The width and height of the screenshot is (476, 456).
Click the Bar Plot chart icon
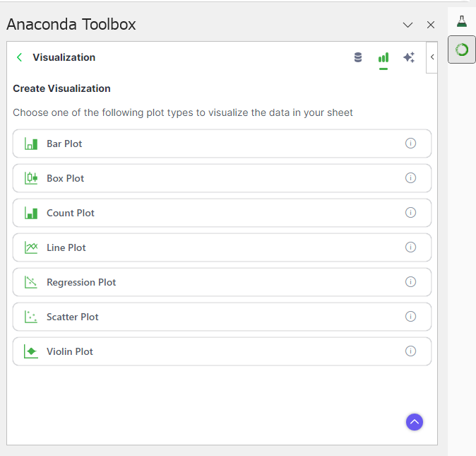point(31,144)
